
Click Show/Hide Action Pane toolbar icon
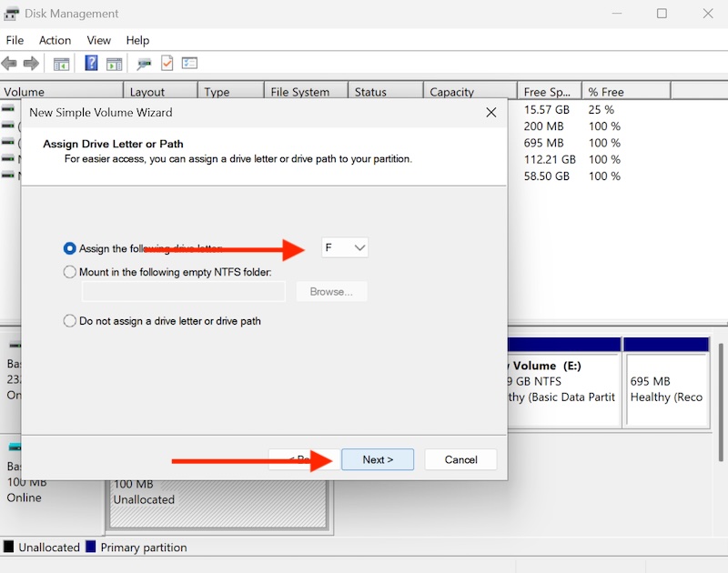[x=114, y=64]
